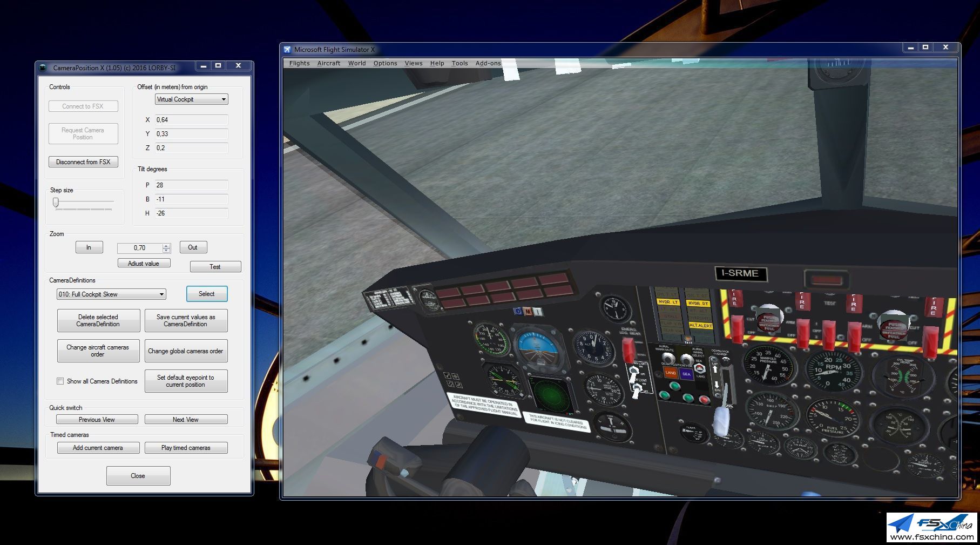The image size is (980, 545).
Task: Enable Show all Camera Definitions checkbox
Action: click(x=60, y=381)
